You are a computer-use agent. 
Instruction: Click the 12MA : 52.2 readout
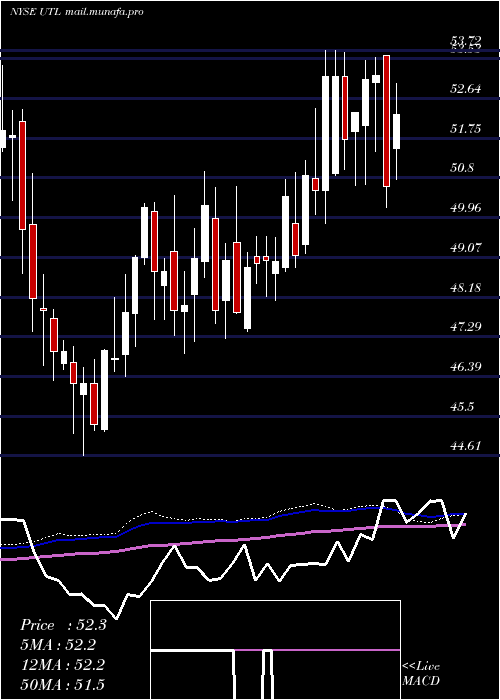point(63,665)
